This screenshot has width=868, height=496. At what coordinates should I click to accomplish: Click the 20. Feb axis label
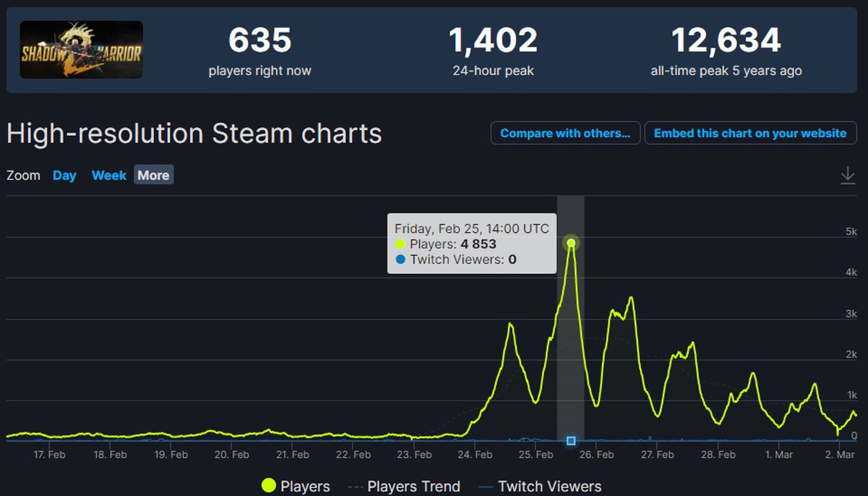232,454
